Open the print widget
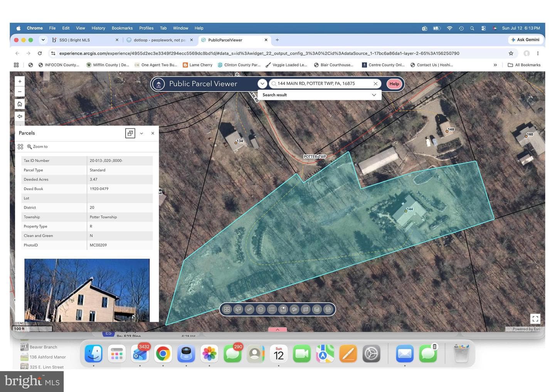The width and height of the screenshot is (555, 392). pyautogui.click(x=328, y=309)
